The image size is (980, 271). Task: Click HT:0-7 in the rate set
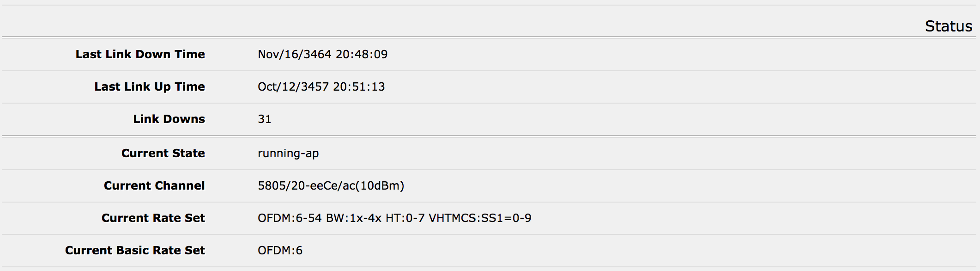pos(405,218)
